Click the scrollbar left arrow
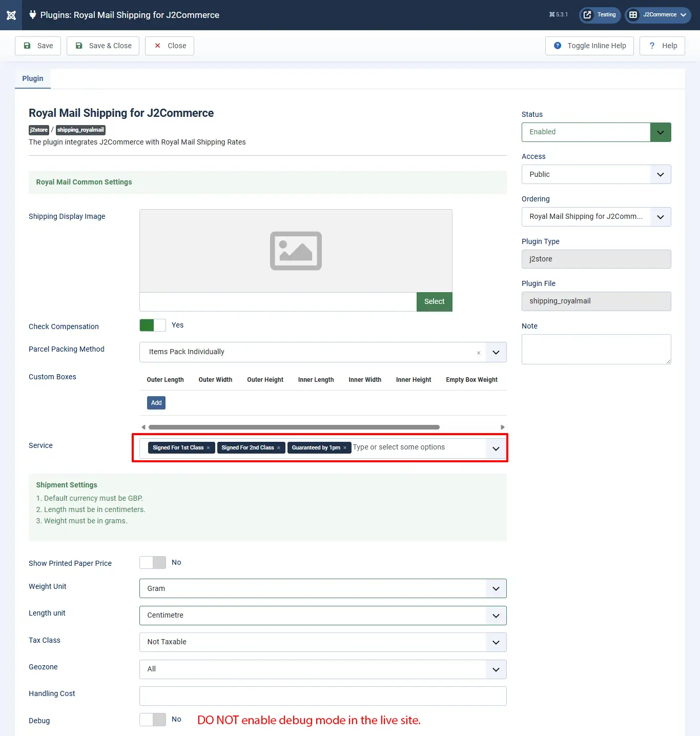This screenshot has height=736, width=700. [143, 427]
